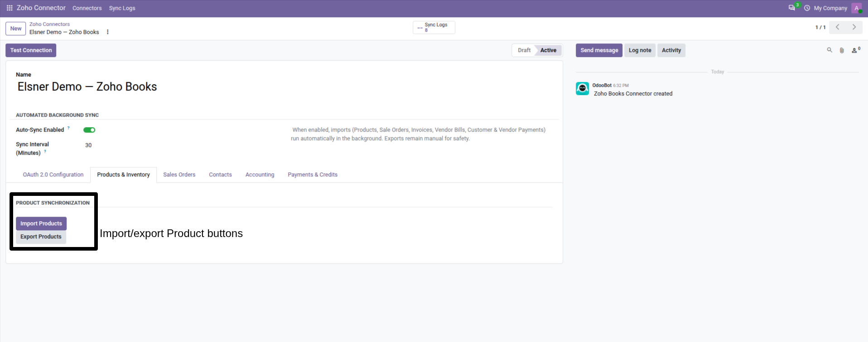Set status to Active
Image resolution: width=868 pixels, height=342 pixels.
tap(548, 50)
